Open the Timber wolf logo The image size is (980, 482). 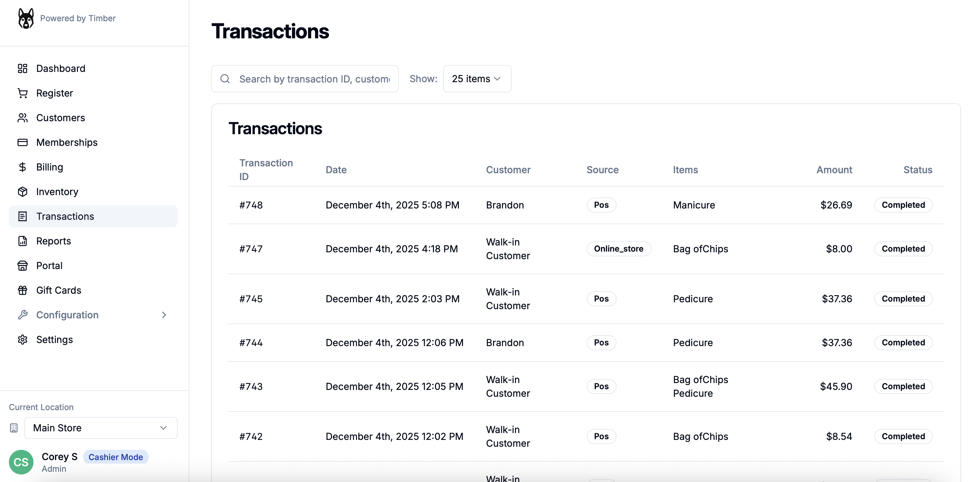point(26,18)
